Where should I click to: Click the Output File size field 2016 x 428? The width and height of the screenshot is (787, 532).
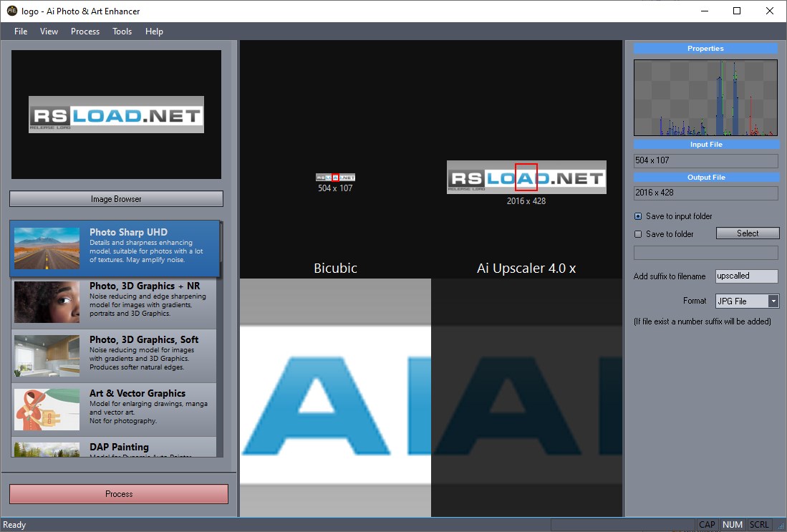pyautogui.click(x=705, y=193)
